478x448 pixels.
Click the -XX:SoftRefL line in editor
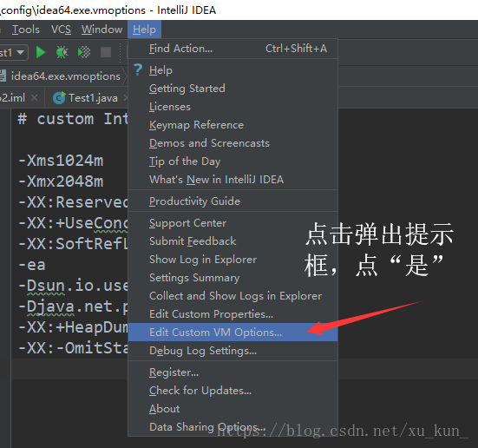point(73,244)
